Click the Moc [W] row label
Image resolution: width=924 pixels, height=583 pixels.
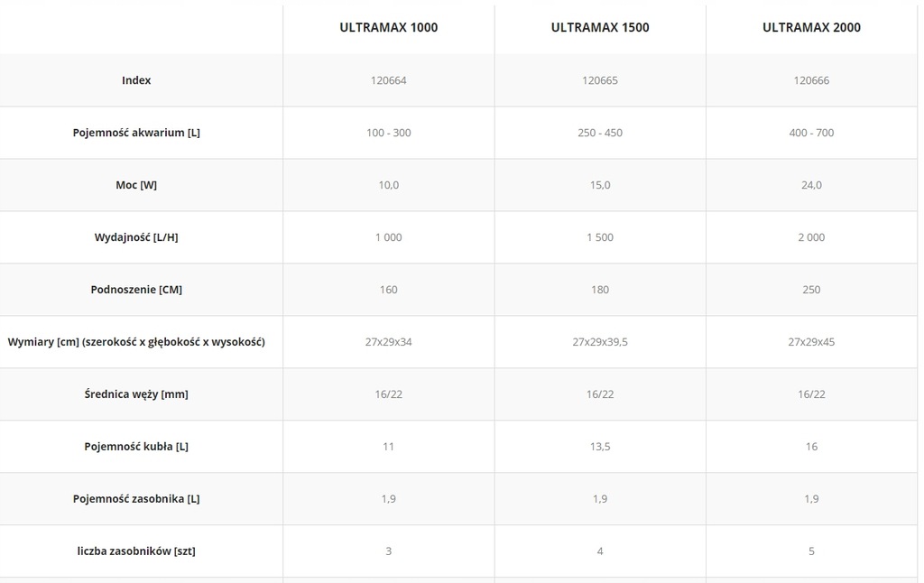136,185
